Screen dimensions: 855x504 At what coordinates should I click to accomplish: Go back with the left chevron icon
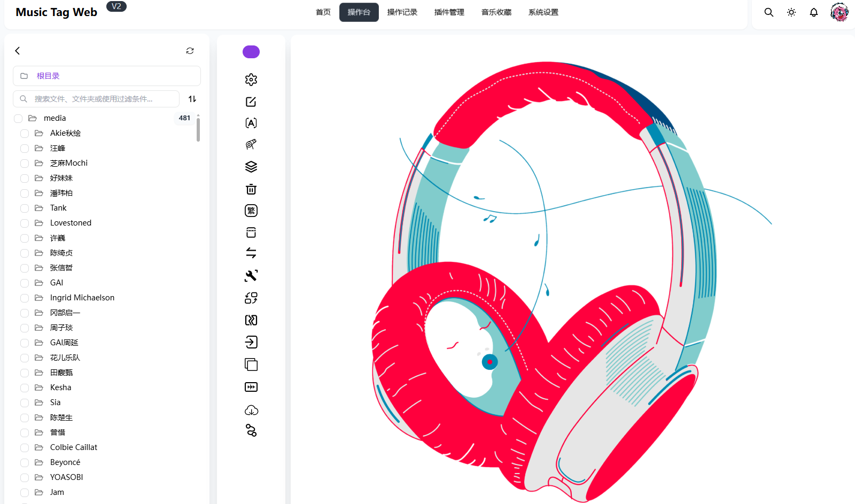point(18,51)
